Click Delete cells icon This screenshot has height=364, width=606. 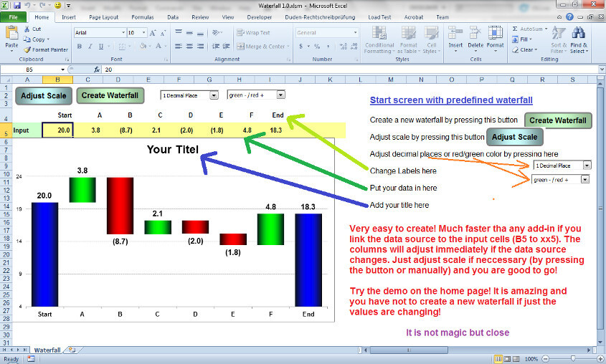pyautogui.click(x=475, y=32)
